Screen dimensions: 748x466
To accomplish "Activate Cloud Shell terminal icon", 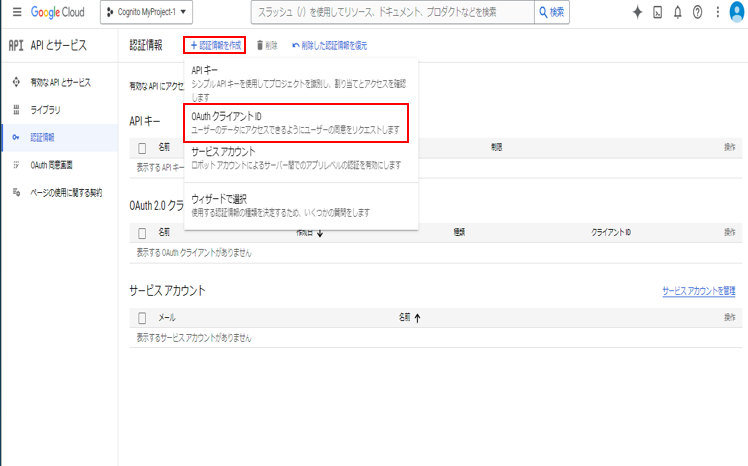I will pyautogui.click(x=657, y=12).
